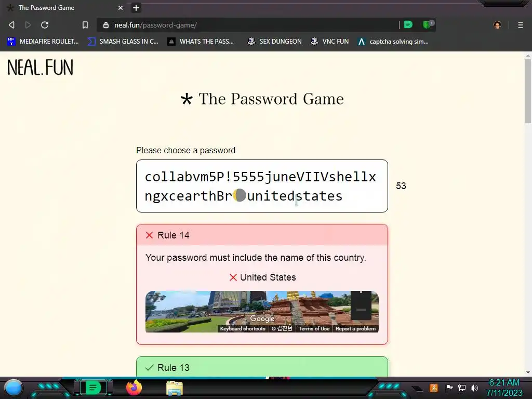Click taskbar clock 6:21 AM
The height and width of the screenshot is (399, 532).
click(504, 383)
